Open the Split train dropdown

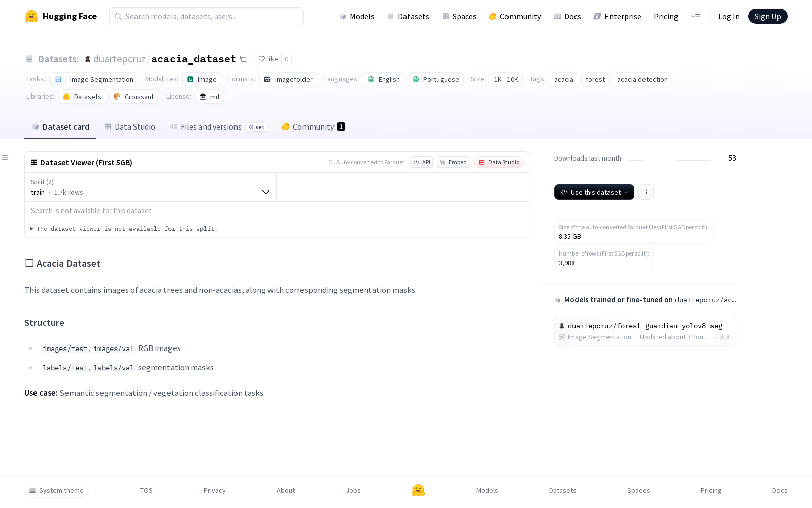[150, 187]
